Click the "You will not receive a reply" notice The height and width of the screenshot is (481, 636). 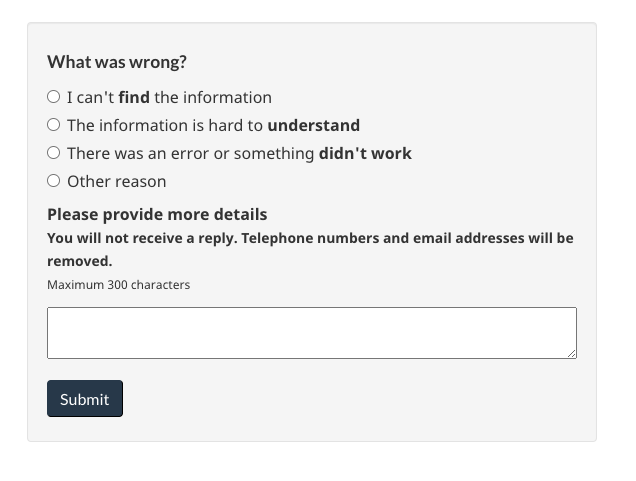(x=310, y=249)
